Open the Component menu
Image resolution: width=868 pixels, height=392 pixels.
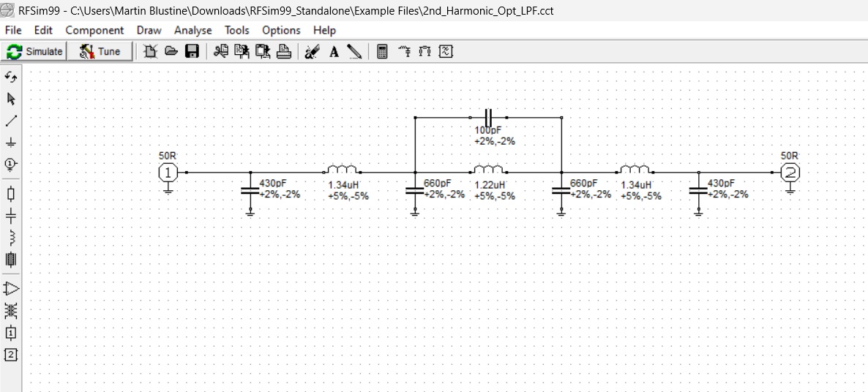tap(94, 31)
